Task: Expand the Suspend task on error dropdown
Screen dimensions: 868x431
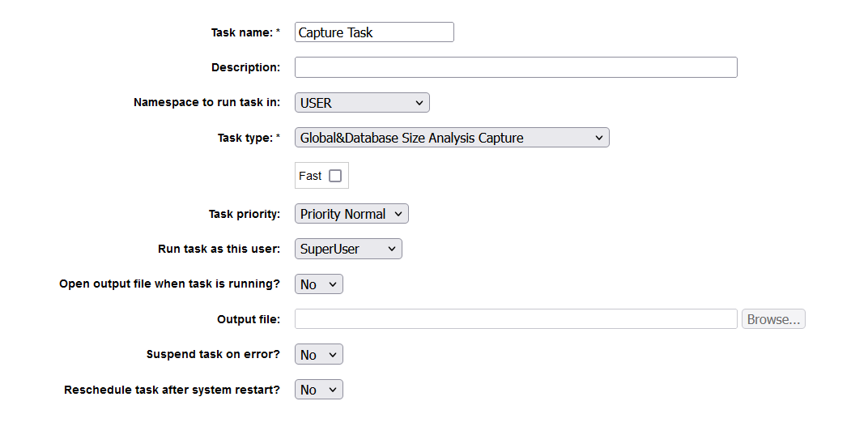Action: [x=318, y=355]
